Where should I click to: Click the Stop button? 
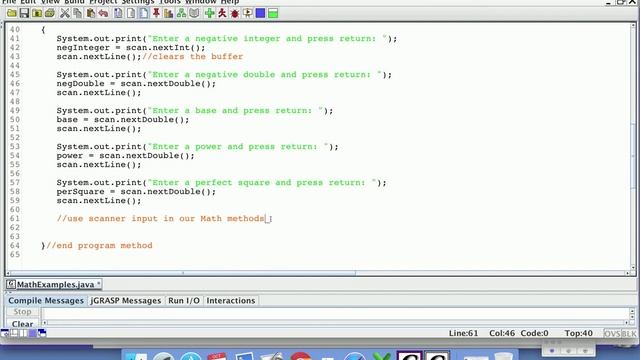coord(22,312)
